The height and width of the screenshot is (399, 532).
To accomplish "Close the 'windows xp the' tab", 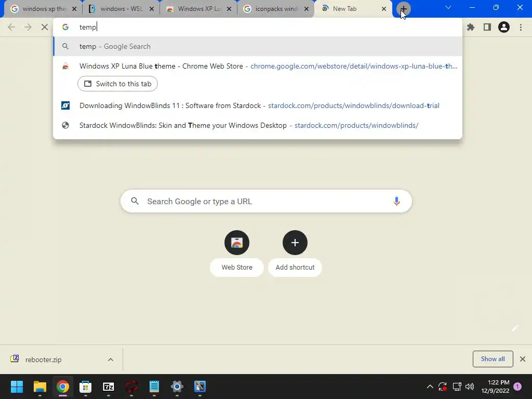I will pos(74,9).
